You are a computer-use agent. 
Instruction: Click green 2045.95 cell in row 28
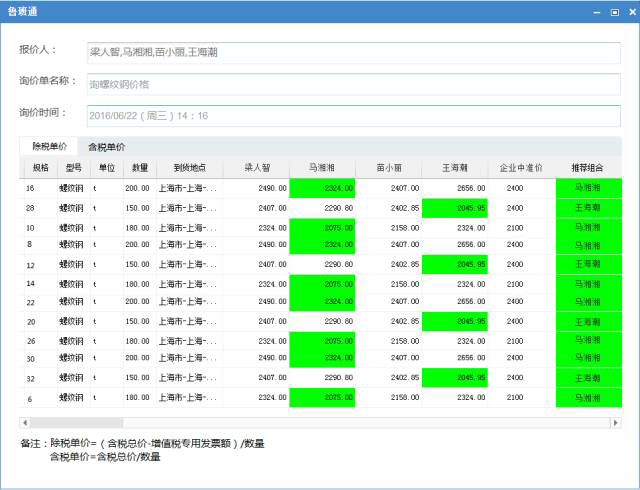455,208
